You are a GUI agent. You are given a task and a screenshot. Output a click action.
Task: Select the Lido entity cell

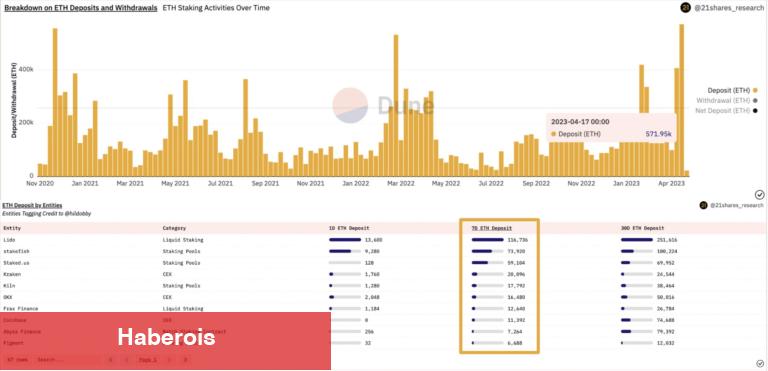coord(9,240)
